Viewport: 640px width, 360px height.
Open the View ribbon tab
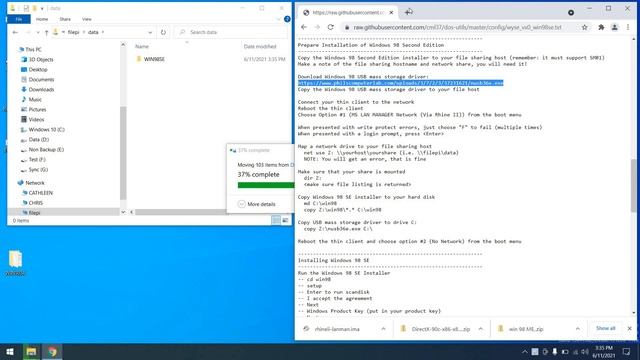coord(87,19)
